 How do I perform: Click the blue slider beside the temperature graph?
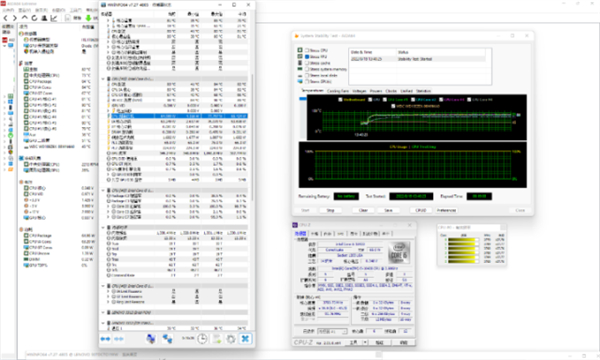(303, 99)
